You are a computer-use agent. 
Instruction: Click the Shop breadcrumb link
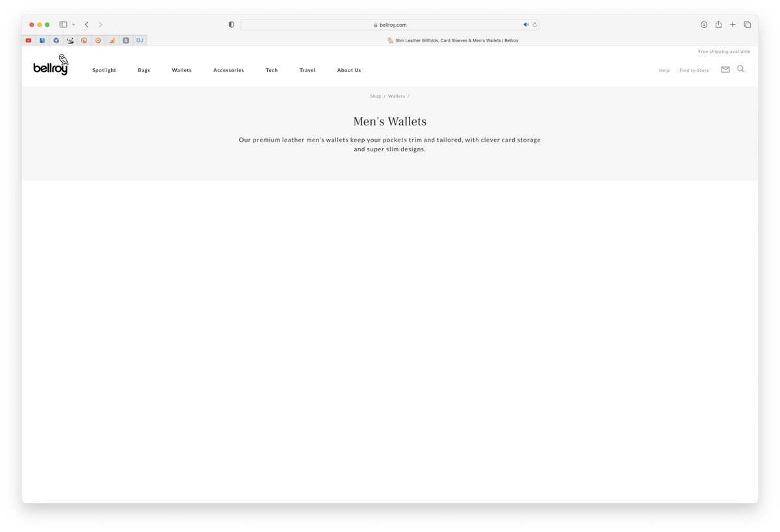(376, 96)
